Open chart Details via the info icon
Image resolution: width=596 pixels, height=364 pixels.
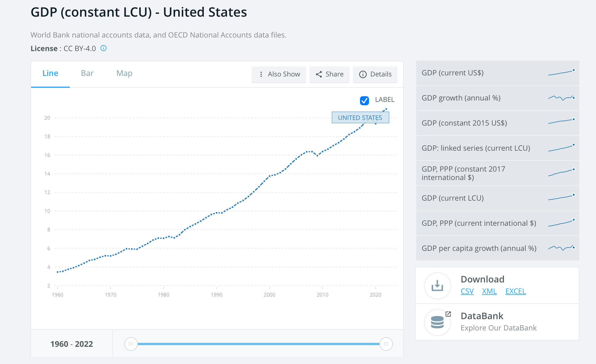[x=363, y=74]
